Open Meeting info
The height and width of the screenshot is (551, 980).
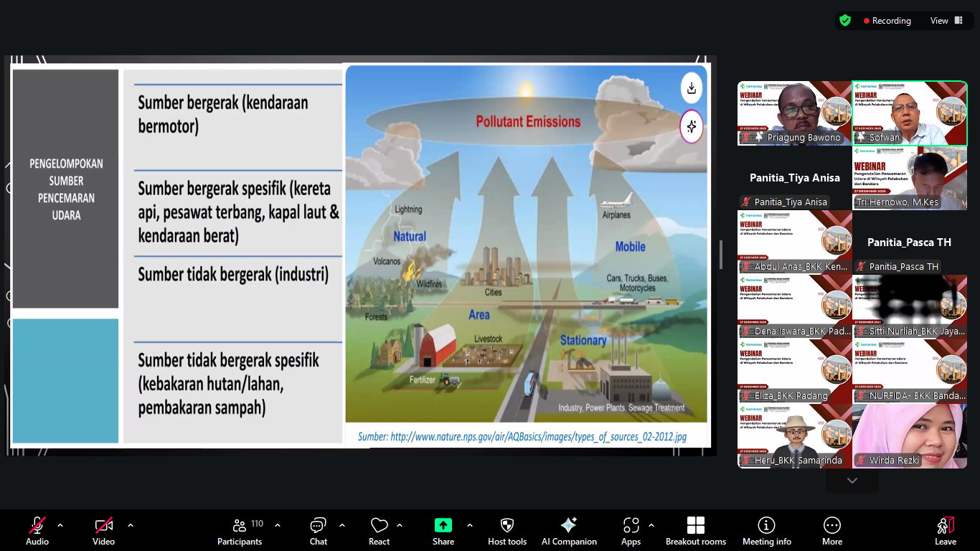coord(767,531)
